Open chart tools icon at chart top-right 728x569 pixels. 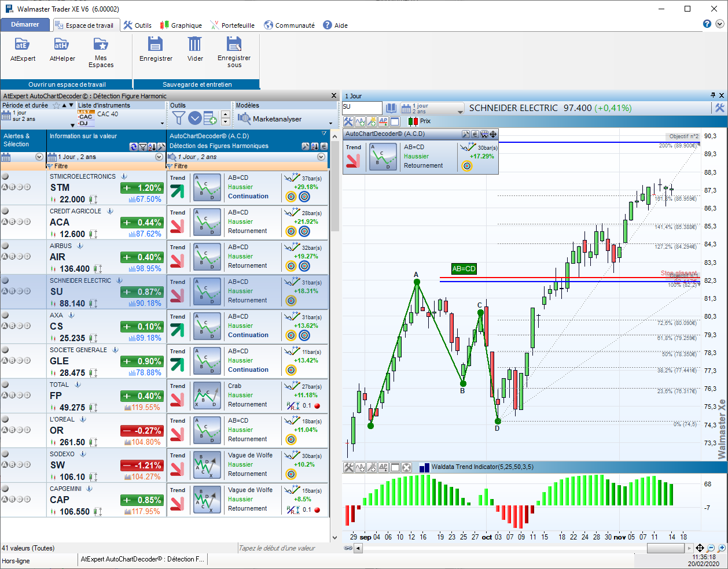click(x=719, y=108)
